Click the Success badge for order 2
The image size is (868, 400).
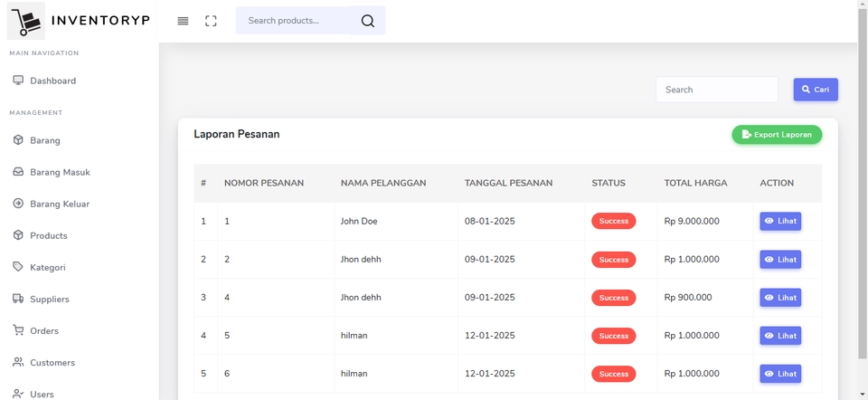(x=613, y=260)
